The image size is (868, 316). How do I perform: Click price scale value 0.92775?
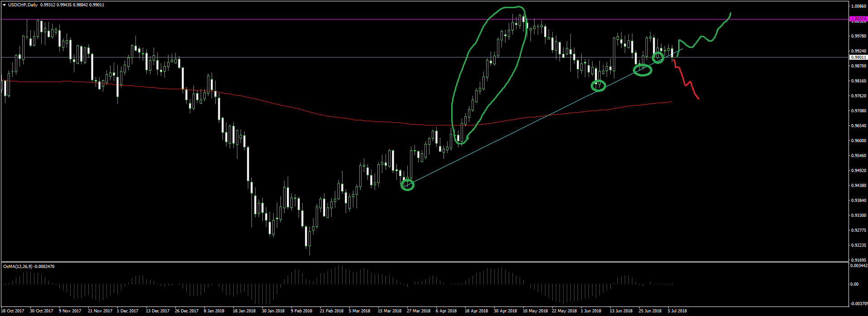858,230
